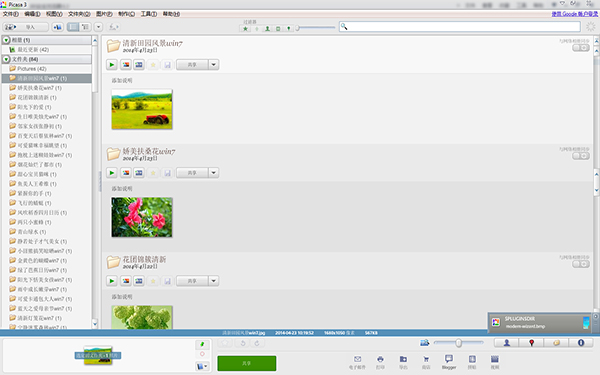The width and height of the screenshot is (600, 375).
Task: Switch library to tree folder view
Action: click(x=85, y=27)
